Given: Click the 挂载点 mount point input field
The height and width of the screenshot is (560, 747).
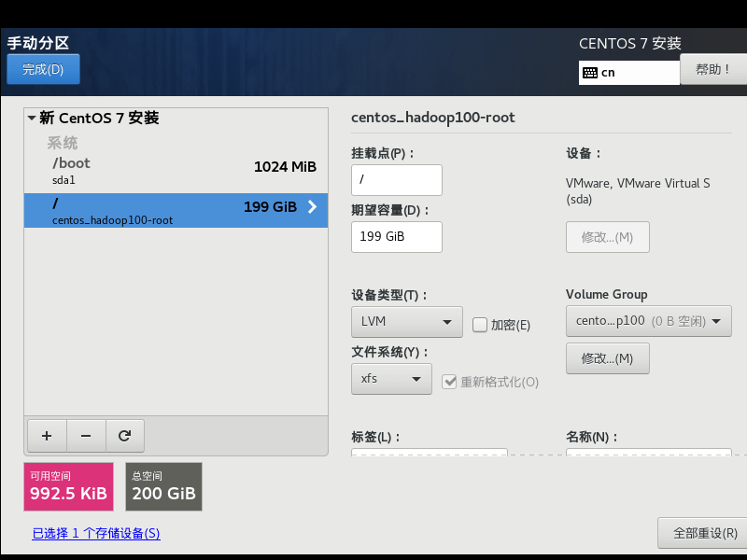Looking at the screenshot, I should (x=396, y=179).
